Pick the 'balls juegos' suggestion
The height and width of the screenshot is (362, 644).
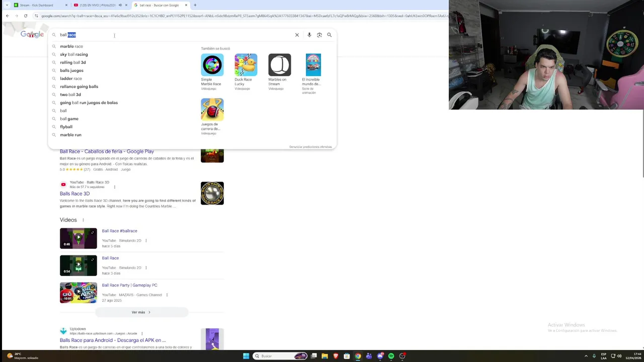click(71, 70)
